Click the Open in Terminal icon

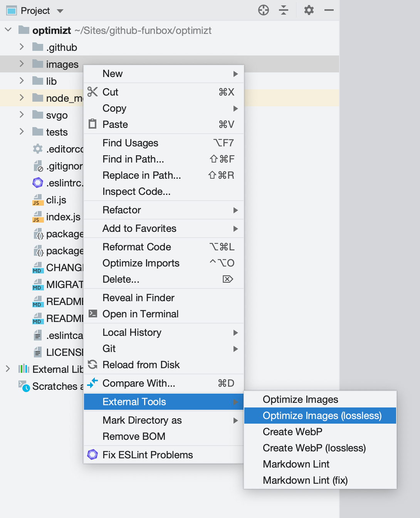[92, 314]
